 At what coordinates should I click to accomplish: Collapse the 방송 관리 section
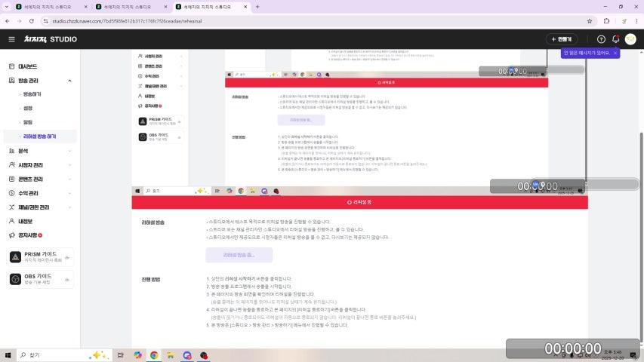[69, 81]
